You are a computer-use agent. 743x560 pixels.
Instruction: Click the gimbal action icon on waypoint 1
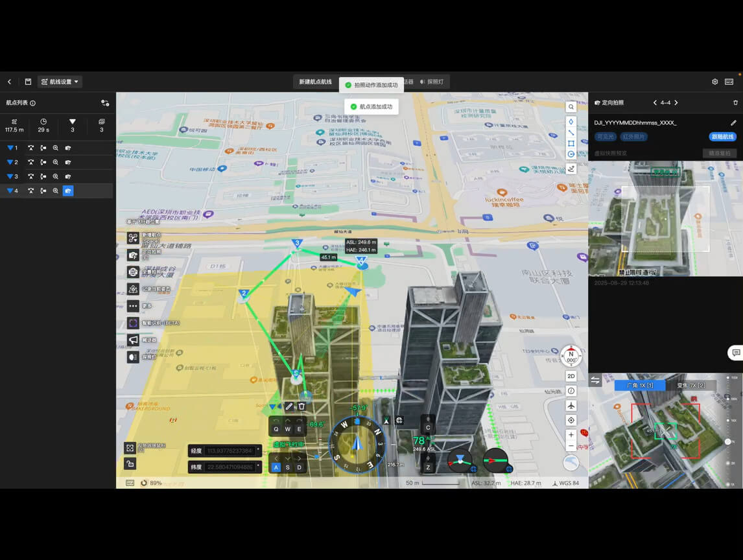tap(43, 148)
